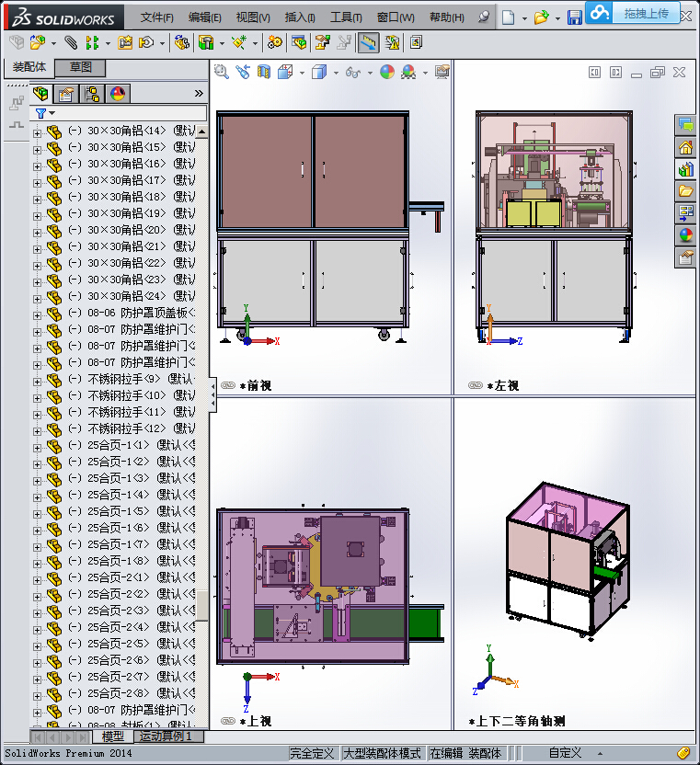This screenshot has height=765, width=700.
Task: Click Hide/Show Items glasses icon
Action: (x=353, y=73)
